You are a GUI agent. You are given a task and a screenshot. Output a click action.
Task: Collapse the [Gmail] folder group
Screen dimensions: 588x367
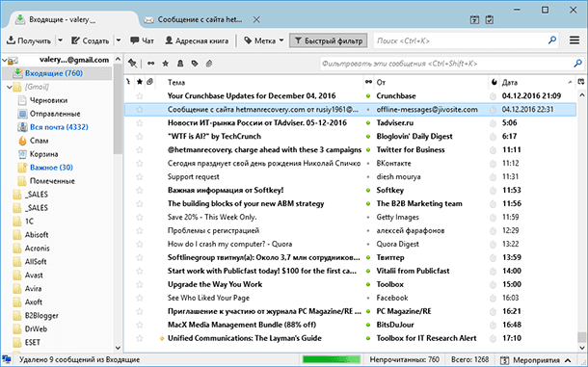click(10, 87)
